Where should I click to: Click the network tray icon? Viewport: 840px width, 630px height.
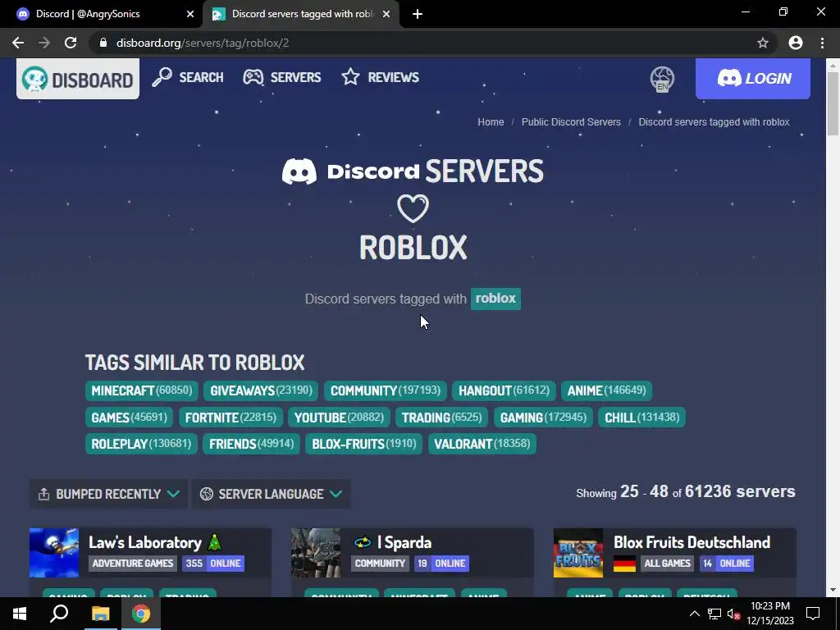pyautogui.click(x=714, y=614)
